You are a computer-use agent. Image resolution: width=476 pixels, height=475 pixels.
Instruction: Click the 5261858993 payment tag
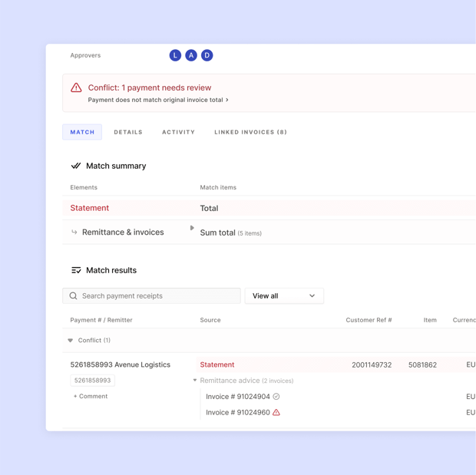93,381
